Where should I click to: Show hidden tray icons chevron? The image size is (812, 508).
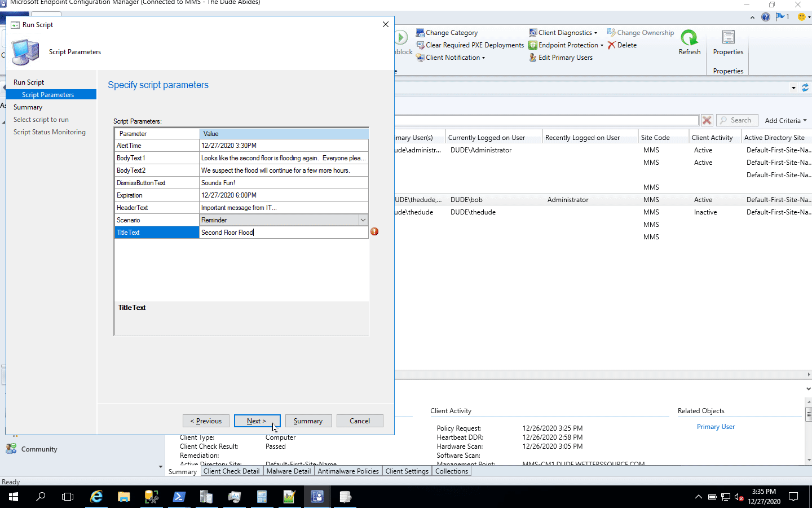tap(698, 497)
